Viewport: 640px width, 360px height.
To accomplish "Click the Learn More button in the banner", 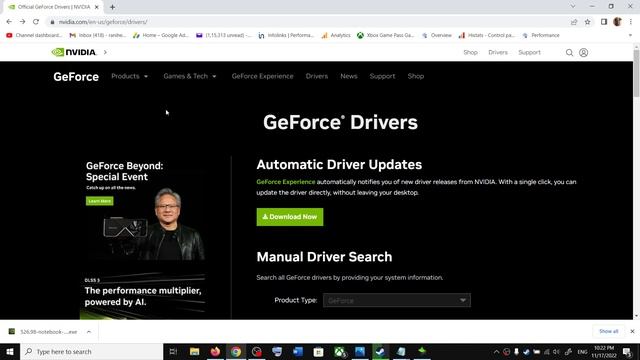I will click(x=100, y=201).
